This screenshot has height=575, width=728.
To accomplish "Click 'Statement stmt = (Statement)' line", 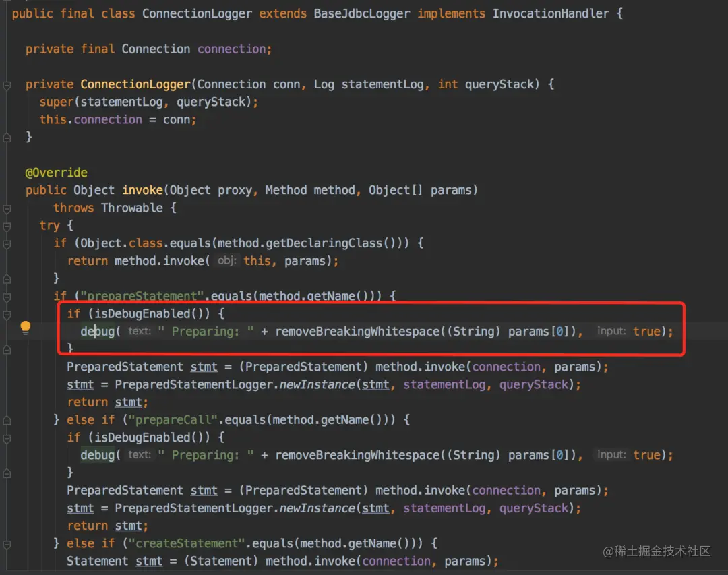I will click(x=282, y=561).
